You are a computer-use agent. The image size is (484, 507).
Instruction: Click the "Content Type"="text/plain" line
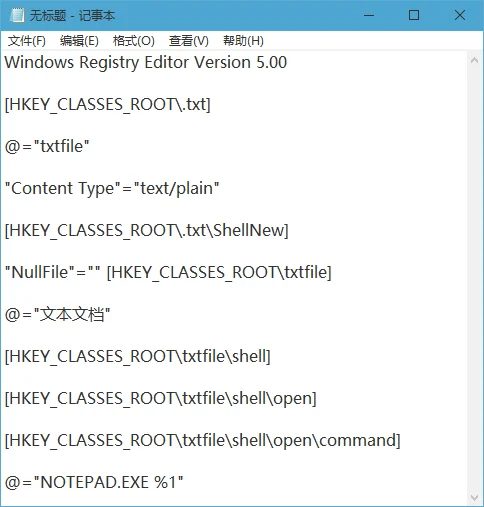coord(112,189)
